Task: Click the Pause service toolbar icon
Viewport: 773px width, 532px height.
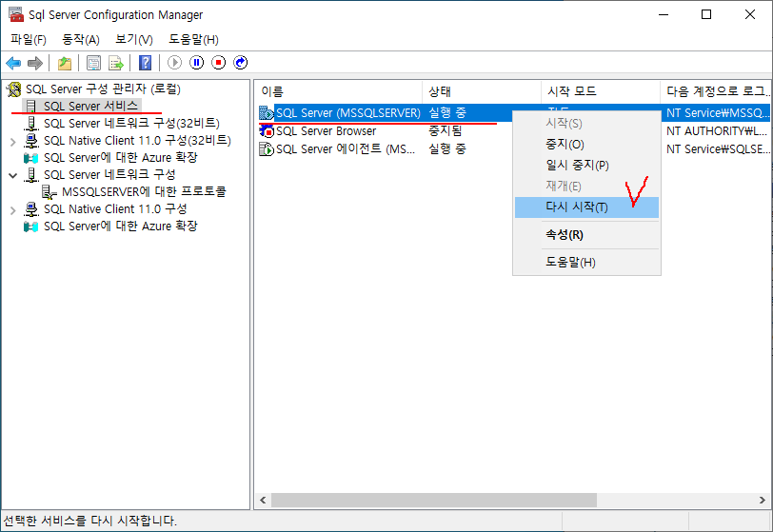Action: coord(197,63)
